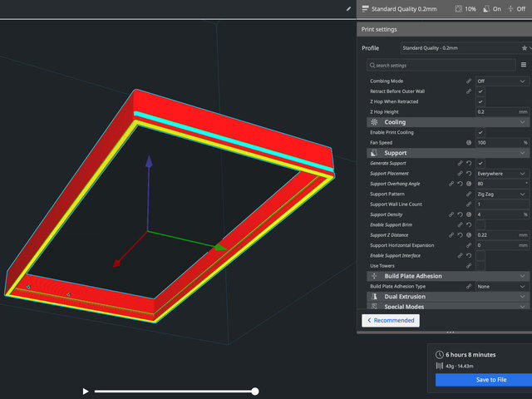Image resolution: width=532 pixels, height=399 pixels.
Task: Click the link icon for Support Pattern
Action: point(469,194)
